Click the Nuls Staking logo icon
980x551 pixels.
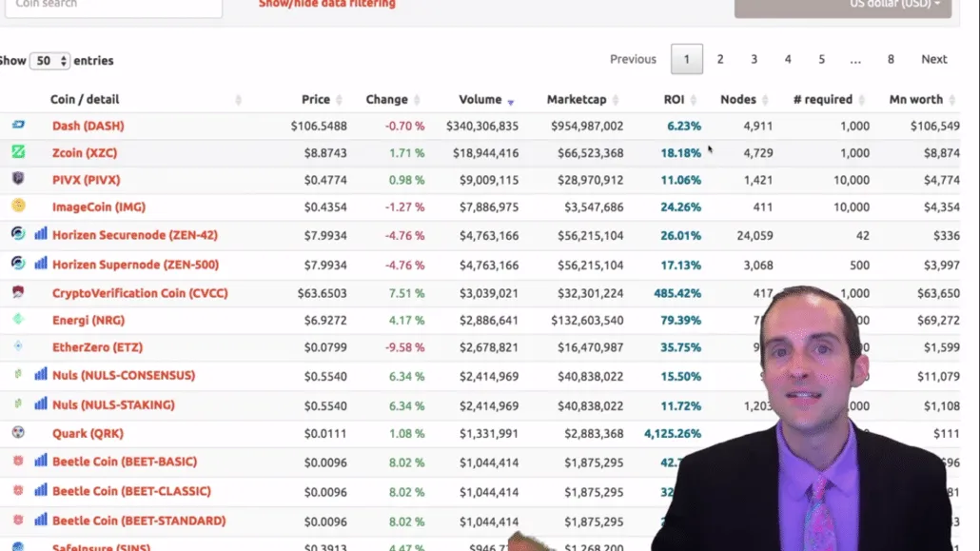point(18,403)
